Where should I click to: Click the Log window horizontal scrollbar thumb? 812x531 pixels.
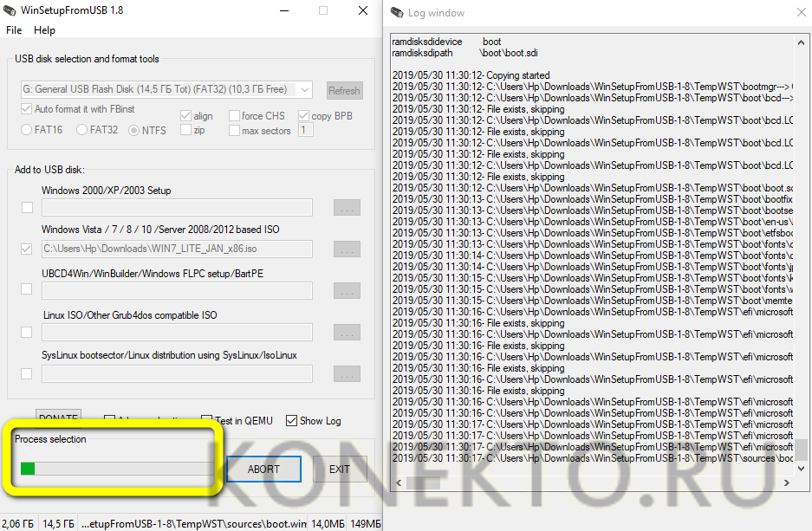tap(423, 482)
